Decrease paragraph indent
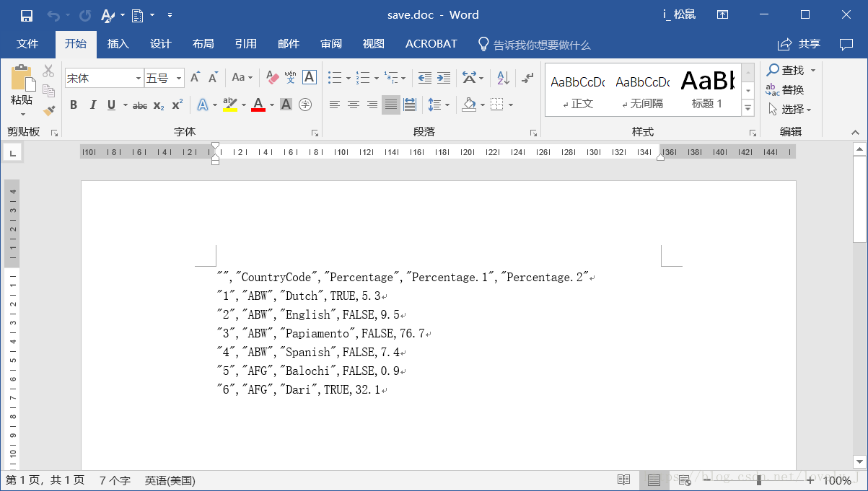The image size is (868, 491). click(425, 77)
